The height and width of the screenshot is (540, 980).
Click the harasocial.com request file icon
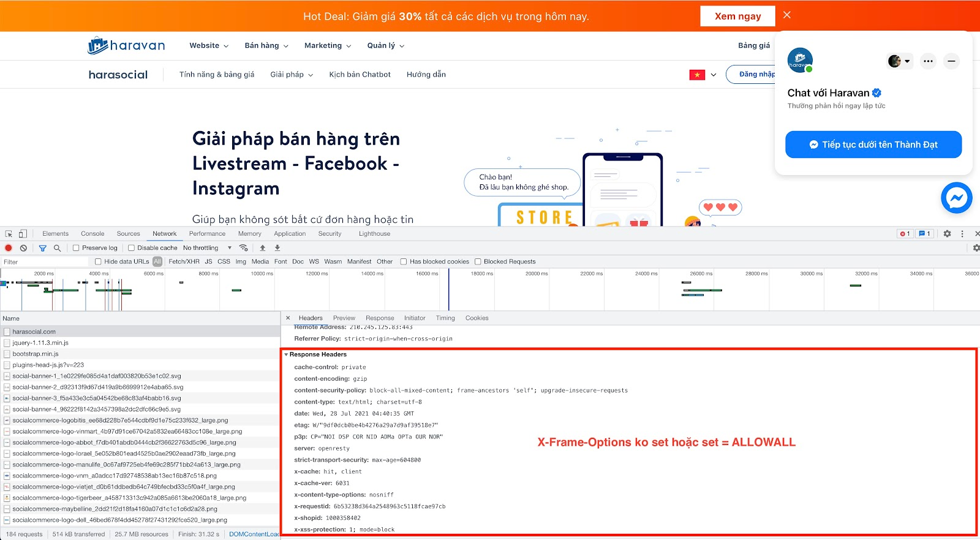7,332
